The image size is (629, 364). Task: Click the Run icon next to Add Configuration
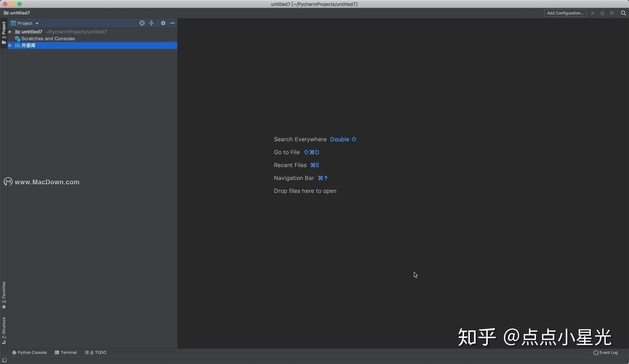592,13
